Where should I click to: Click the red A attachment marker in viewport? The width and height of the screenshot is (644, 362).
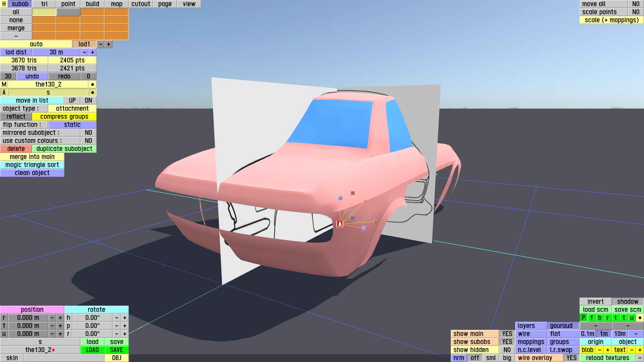340,224
